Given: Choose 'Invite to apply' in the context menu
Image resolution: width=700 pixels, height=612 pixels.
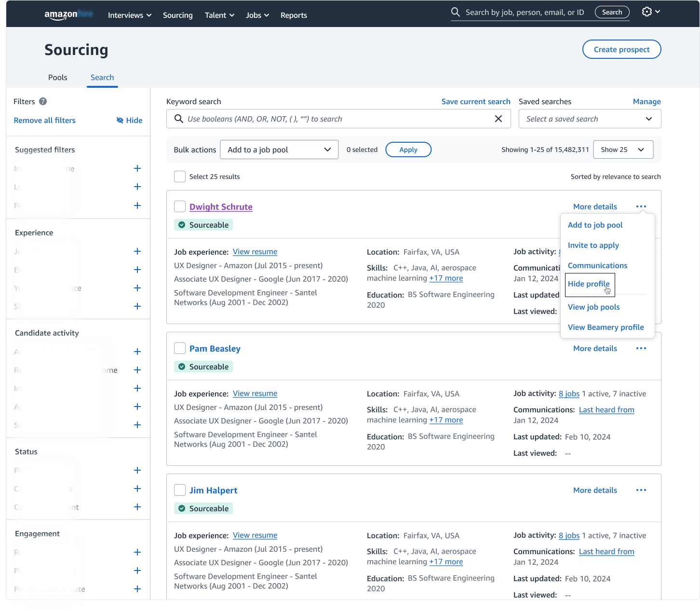Looking at the screenshot, I should click(x=593, y=245).
